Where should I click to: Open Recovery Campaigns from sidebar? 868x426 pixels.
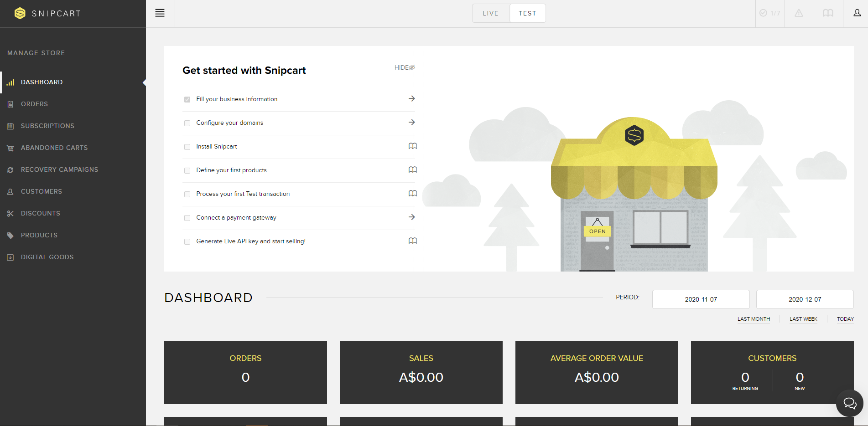coord(59,169)
